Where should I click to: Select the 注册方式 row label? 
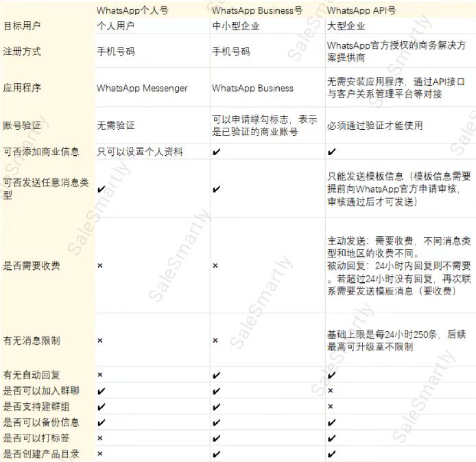[22, 51]
